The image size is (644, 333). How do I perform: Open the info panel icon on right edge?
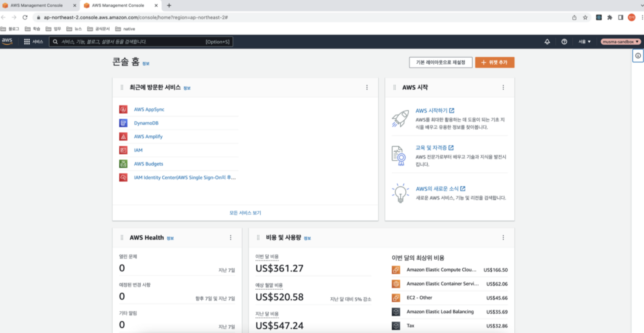click(638, 56)
